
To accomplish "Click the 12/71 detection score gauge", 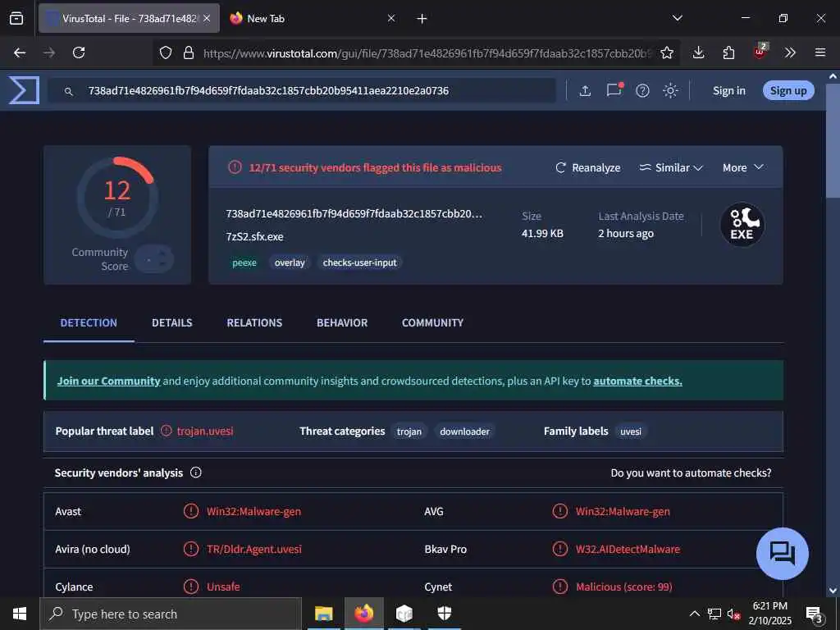I will click(x=117, y=199).
